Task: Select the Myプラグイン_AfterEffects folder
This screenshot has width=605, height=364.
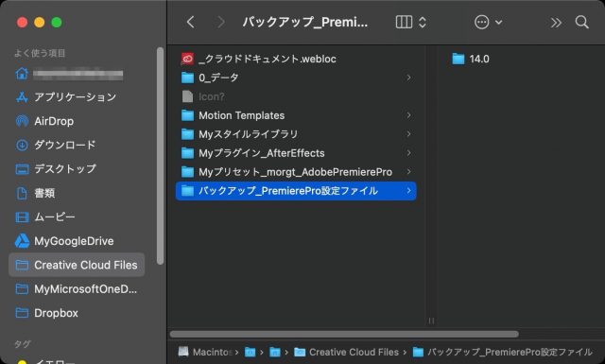Action: coord(296,153)
